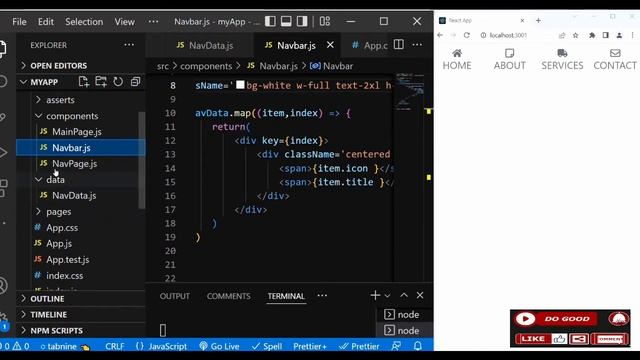This screenshot has height=360, width=640.
Task: Click the Spell checker status item
Action: (267, 346)
